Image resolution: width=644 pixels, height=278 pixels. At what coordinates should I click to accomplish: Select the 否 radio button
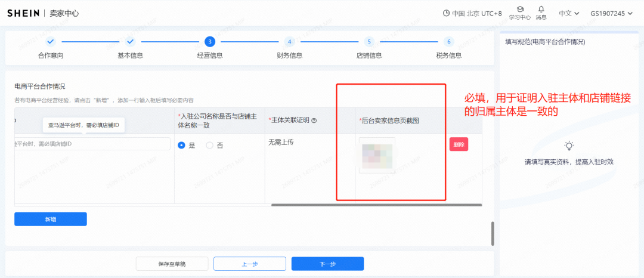(x=209, y=145)
